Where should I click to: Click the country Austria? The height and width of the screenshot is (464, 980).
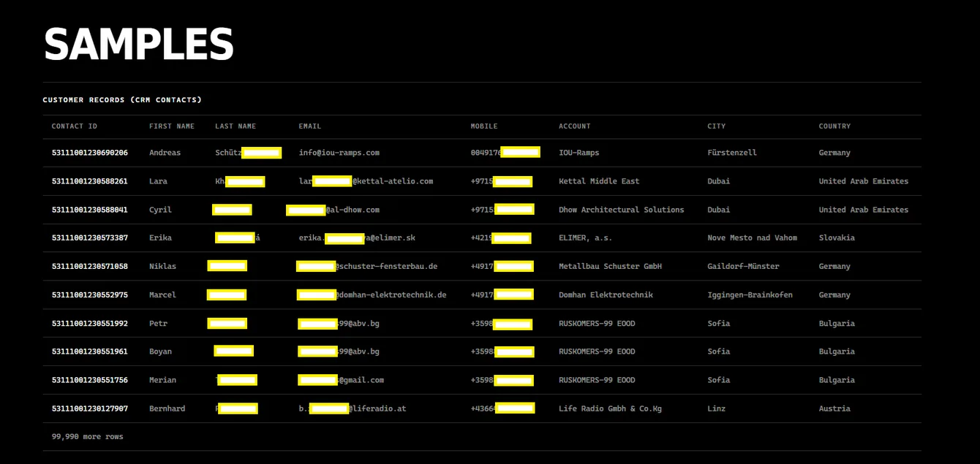point(834,408)
